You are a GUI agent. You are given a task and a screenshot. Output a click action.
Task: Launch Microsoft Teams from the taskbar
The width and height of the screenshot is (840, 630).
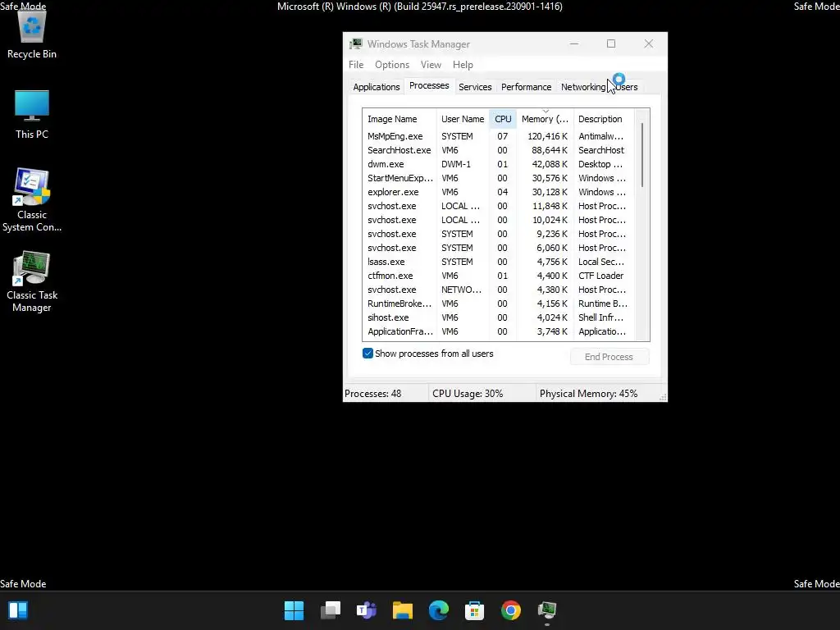pos(367,610)
